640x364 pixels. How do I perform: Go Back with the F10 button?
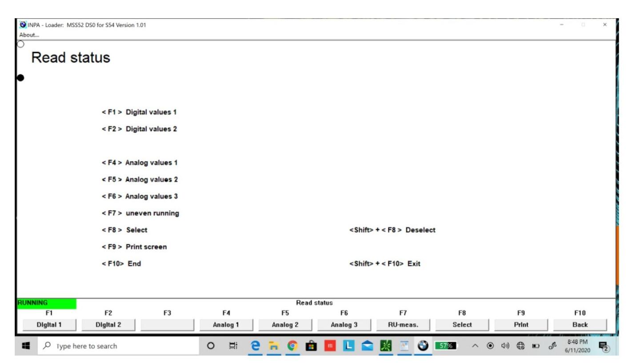tap(580, 325)
